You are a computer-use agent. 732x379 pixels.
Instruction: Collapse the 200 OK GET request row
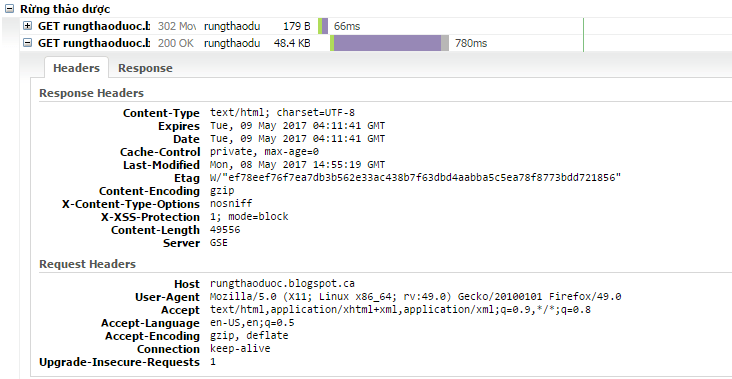(28, 43)
